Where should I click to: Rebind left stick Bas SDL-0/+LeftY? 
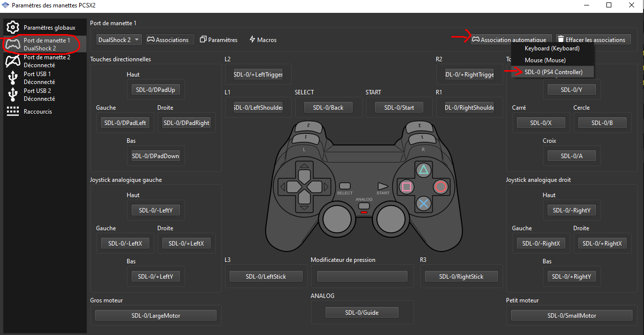click(156, 276)
